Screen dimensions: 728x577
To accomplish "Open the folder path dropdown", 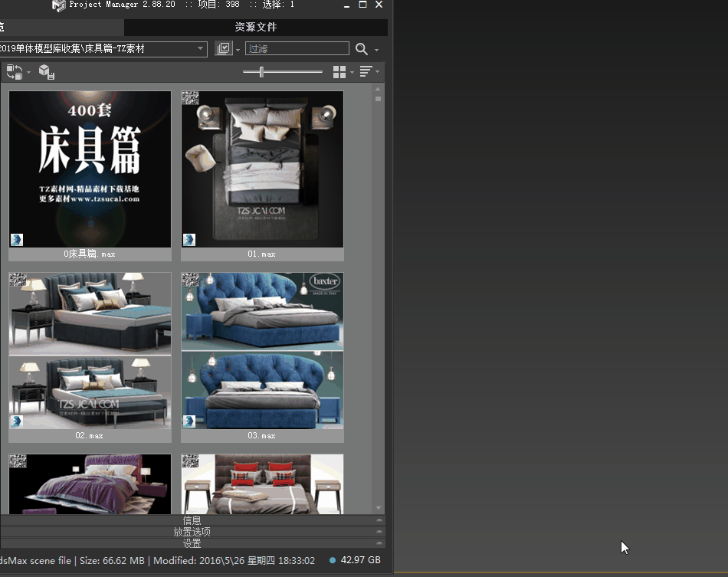I will pyautogui.click(x=200, y=48).
